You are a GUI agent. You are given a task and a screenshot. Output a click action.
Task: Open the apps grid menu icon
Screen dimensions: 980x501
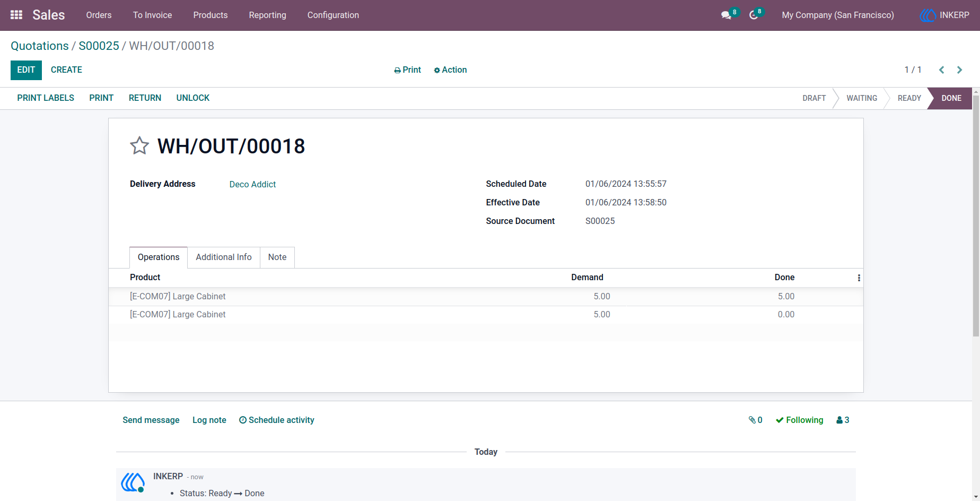tap(16, 15)
